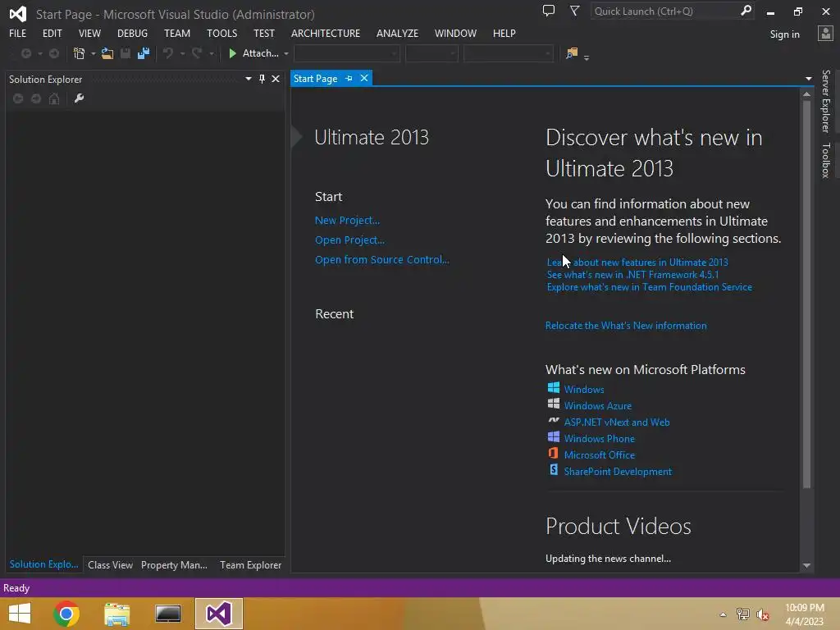840x630 pixels.
Task: Expand the New Project icon dropdown arrow
Action: point(94,53)
